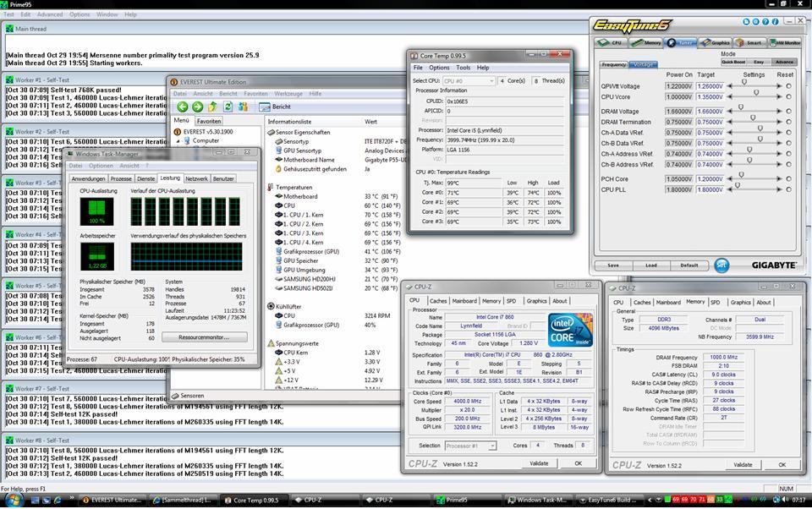
Task: Click the Intel Core i7 logo in CPU-Z
Action: point(570,330)
